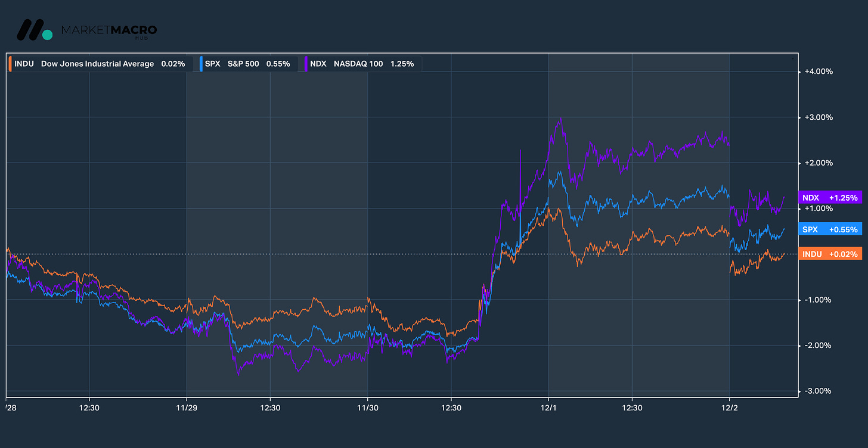Select the purple NDX legend color bar
Screen dimensions: 868x448
point(306,63)
